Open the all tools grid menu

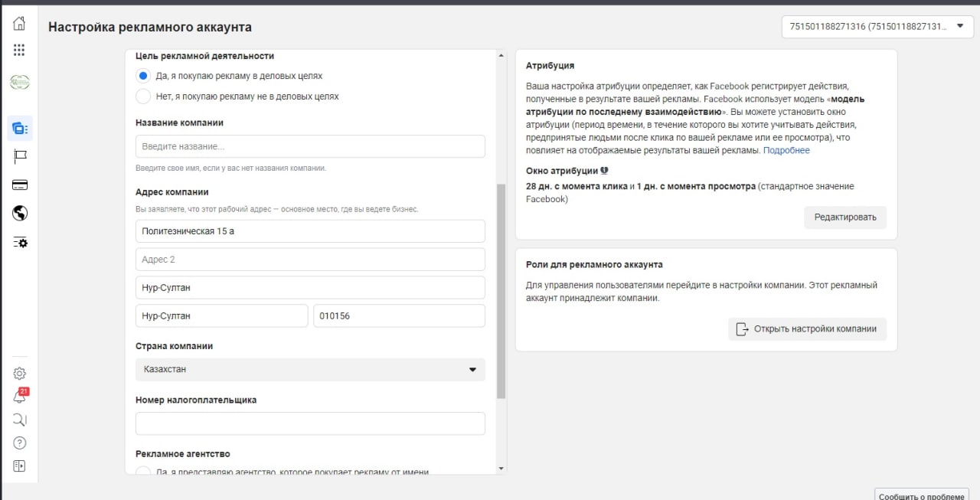click(x=19, y=50)
